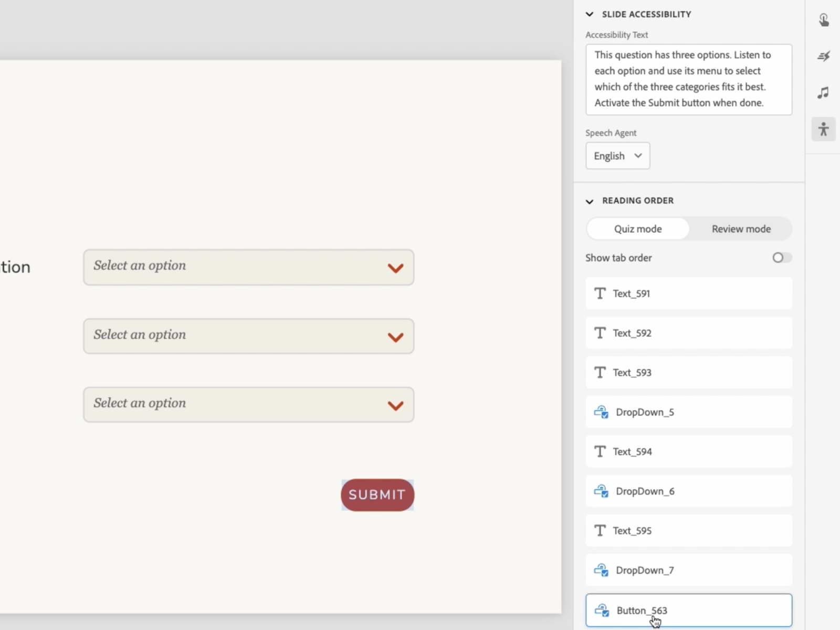Open the first Select an option dropdown
This screenshot has width=840, height=630.
coord(248,267)
